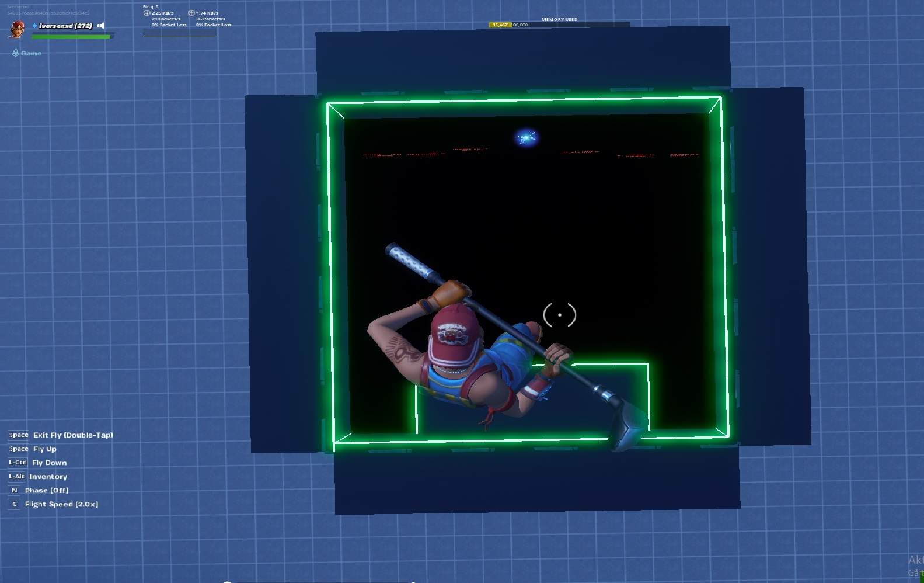Viewport: 924px width, 583px height.
Task: Click the Flight Speed [2.0x] option
Action: (61, 504)
